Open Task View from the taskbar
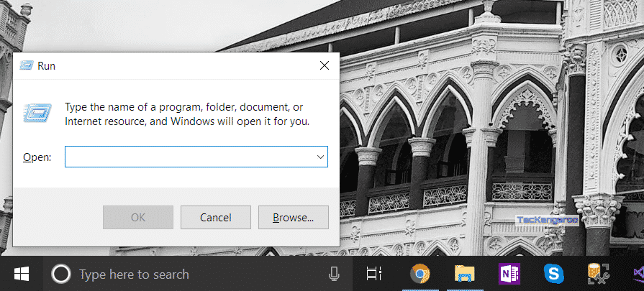644x291 pixels. coord(373,274)
